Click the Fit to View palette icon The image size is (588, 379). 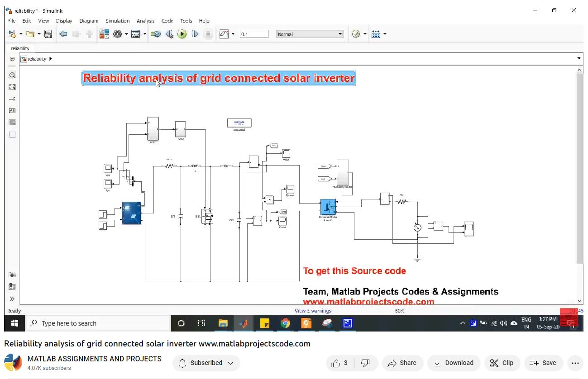click(x=12, y=87)
